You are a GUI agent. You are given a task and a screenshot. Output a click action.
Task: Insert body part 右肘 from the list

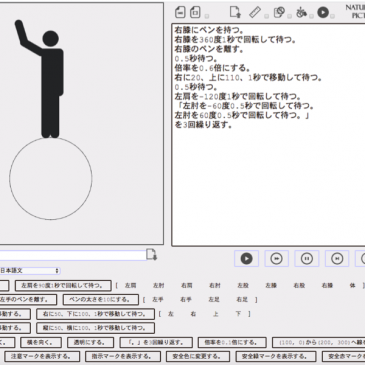[x=214, y=286]
